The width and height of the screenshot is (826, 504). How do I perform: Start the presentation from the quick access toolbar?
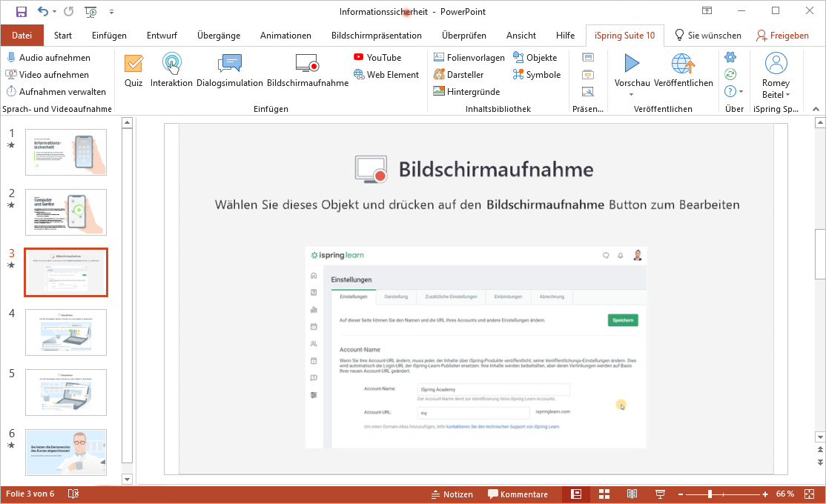coord(90,12)
